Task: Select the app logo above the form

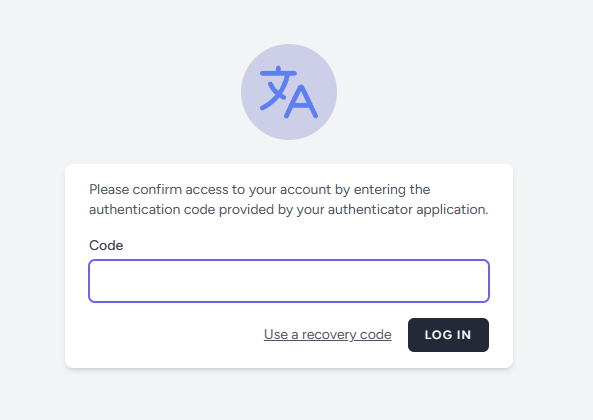Action: pos(289,92)
